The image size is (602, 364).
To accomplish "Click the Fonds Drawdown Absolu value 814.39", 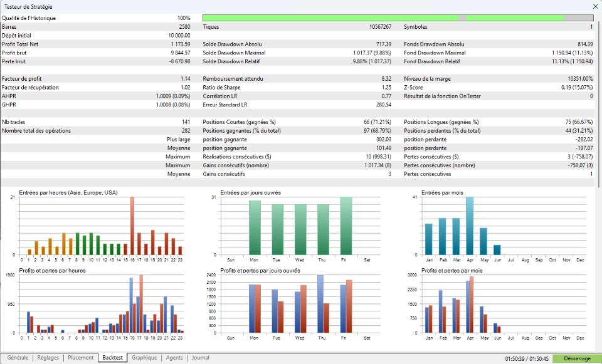I will click(x=586, y=44).
